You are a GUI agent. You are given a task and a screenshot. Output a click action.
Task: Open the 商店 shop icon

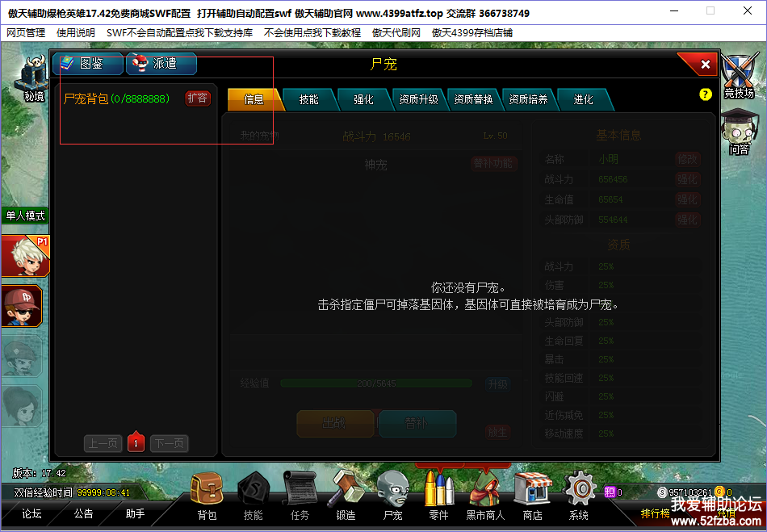532,496
